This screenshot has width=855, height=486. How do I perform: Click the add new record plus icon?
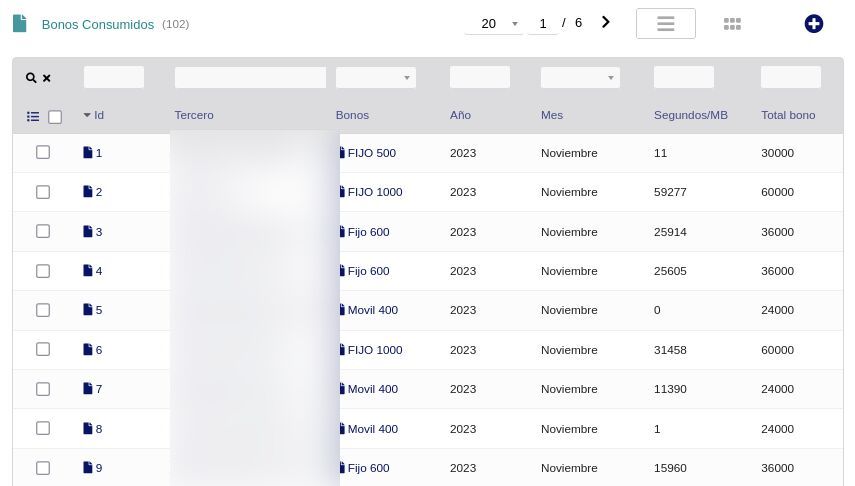point(813,24)
